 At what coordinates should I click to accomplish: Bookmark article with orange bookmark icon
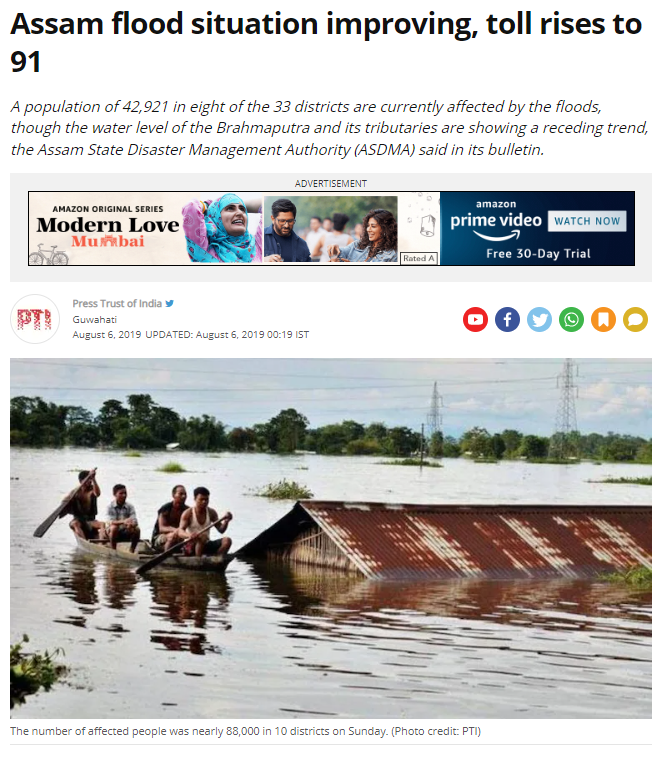click(603, 320)
